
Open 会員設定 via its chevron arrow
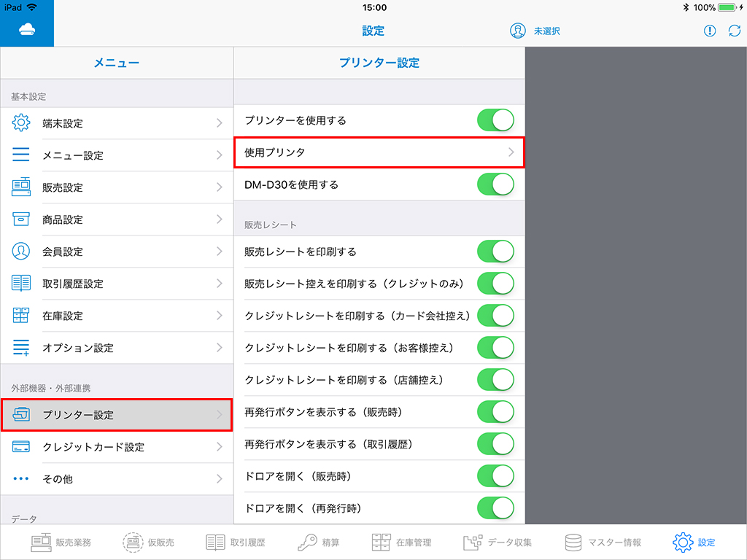click(219, 252)
